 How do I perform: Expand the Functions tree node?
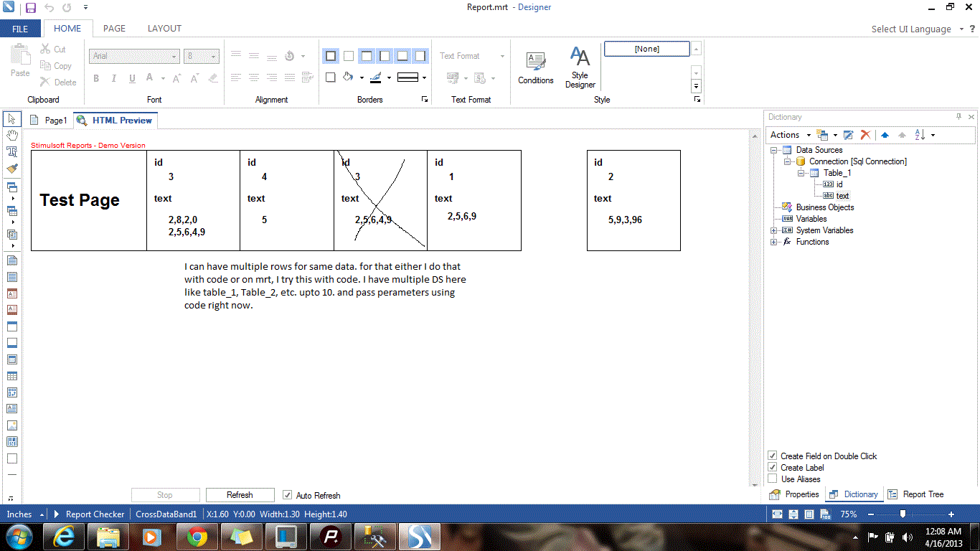tap(774, 242)
